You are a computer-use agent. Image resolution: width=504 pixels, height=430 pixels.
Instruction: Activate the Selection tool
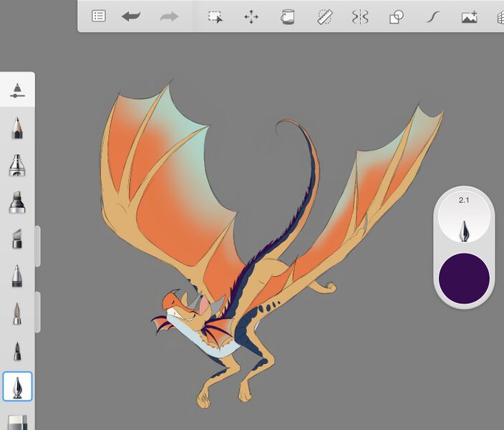pyautogui.click(x=215, y=16)
